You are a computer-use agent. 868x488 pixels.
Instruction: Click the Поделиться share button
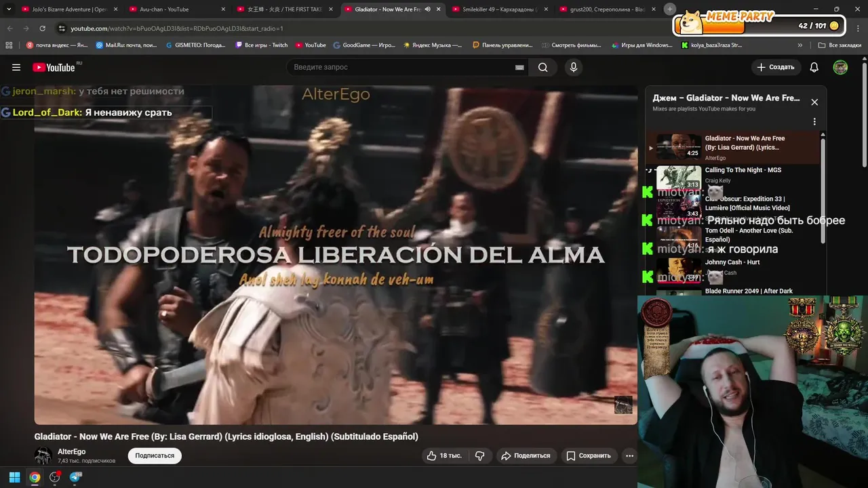click(526, 455)
